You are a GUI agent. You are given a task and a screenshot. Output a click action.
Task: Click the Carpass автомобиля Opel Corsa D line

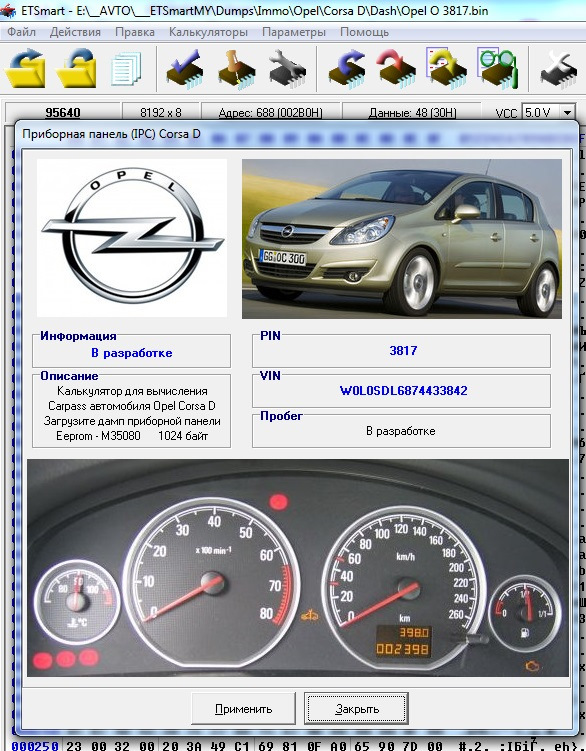pyautogui.click(x=132, y=406)
